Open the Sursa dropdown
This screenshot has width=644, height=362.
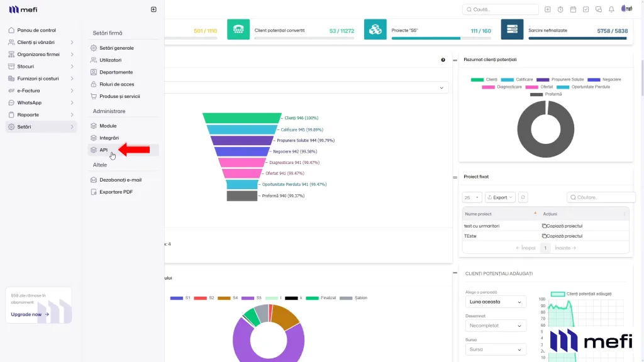[x=496, y=349]
